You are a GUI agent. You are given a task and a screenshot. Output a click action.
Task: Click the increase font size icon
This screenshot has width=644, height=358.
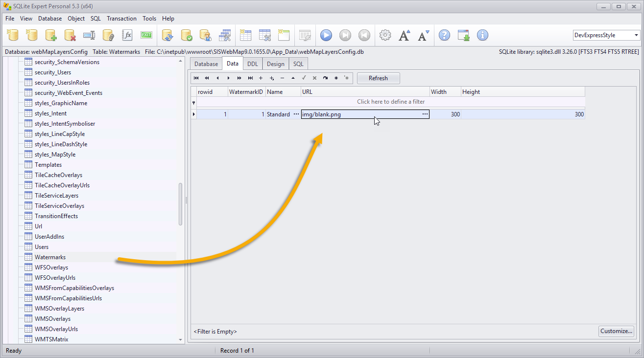[x=405, y=35]
